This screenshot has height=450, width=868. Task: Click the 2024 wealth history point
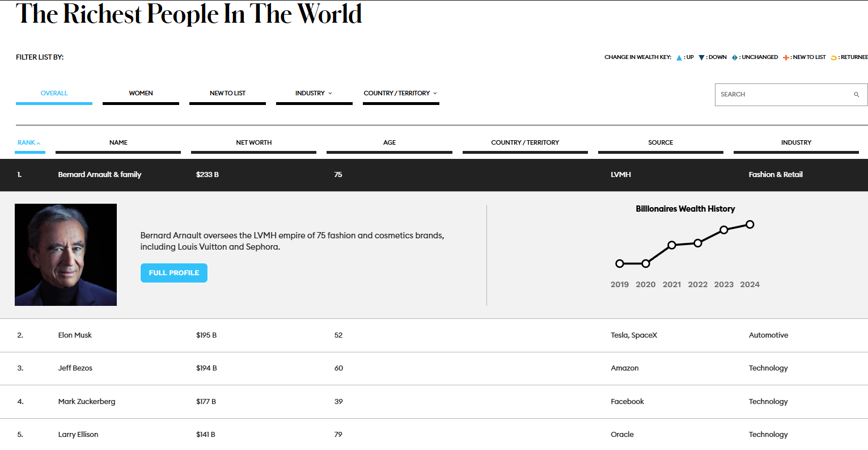(750, 224)
